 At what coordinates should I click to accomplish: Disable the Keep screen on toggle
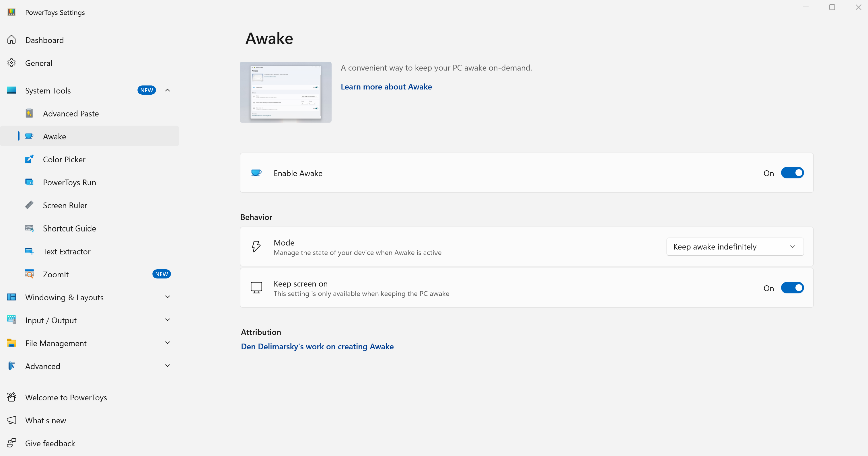pyautogui.click(x=792, y=288)
